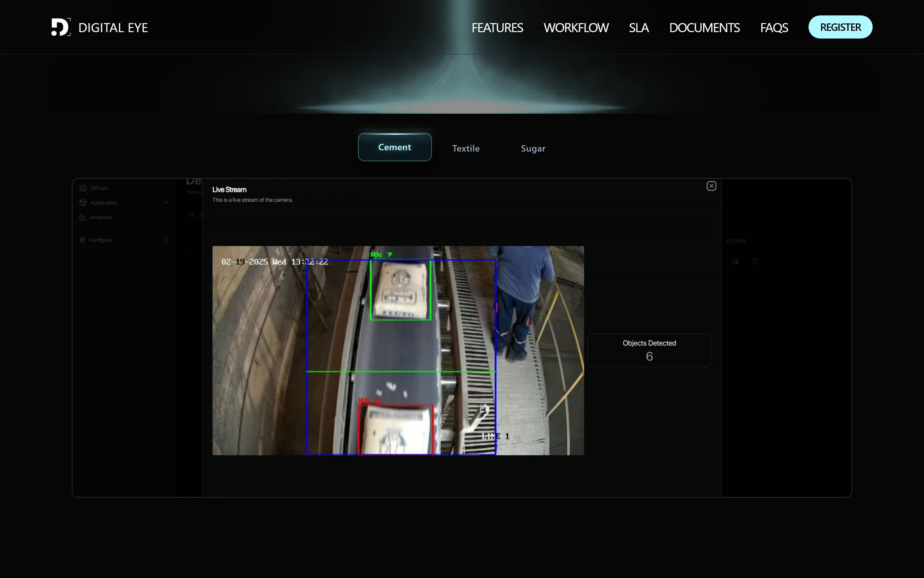
Task: Click the live stream camera video
Action: pos(398,351)
